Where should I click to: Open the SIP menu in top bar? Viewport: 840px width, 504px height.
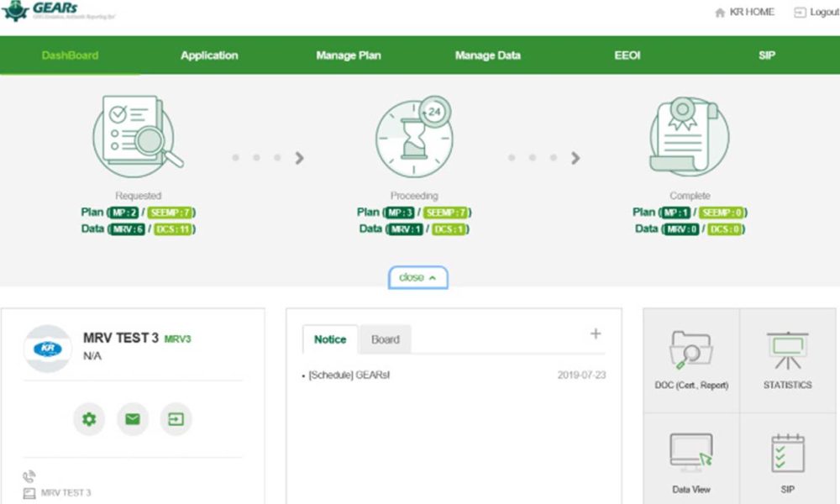767,55
